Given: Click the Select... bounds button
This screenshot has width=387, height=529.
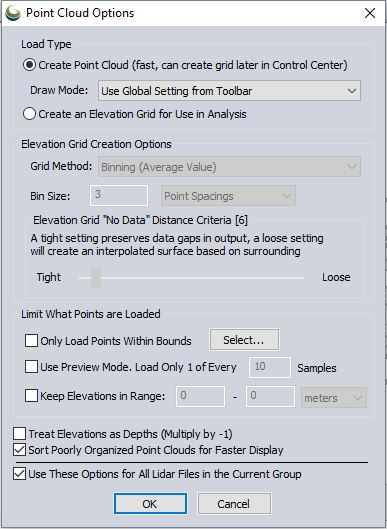Looking at the screenshot, I should (244, 340).
